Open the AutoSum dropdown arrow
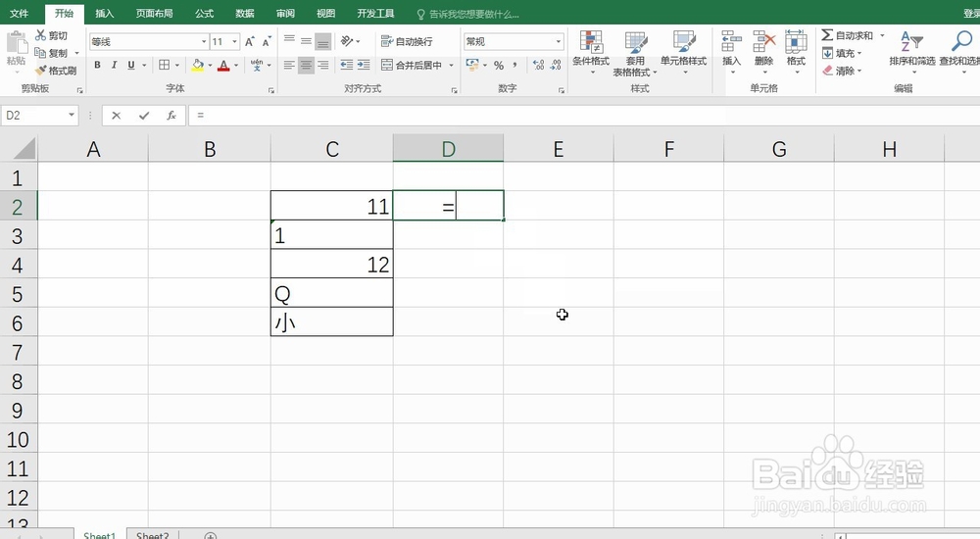The height and width of the screenshot is (539, 980). (882, 35)
